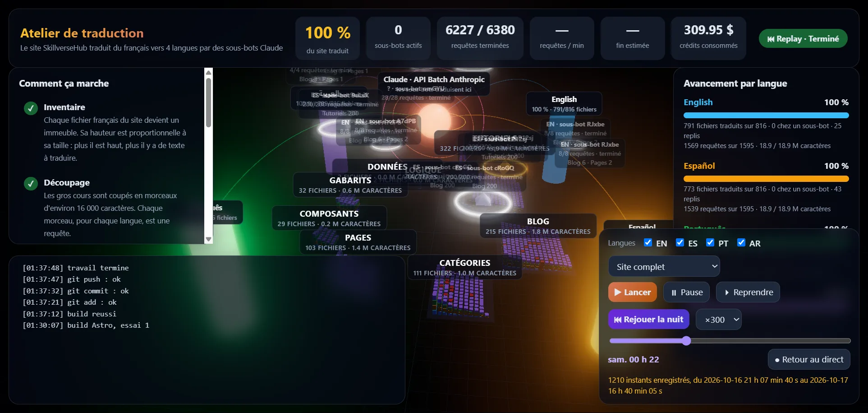This screenshot has height=413, width=868.
Task: Click the Replay · Terminé button
Action: click(x=803, y=39)
